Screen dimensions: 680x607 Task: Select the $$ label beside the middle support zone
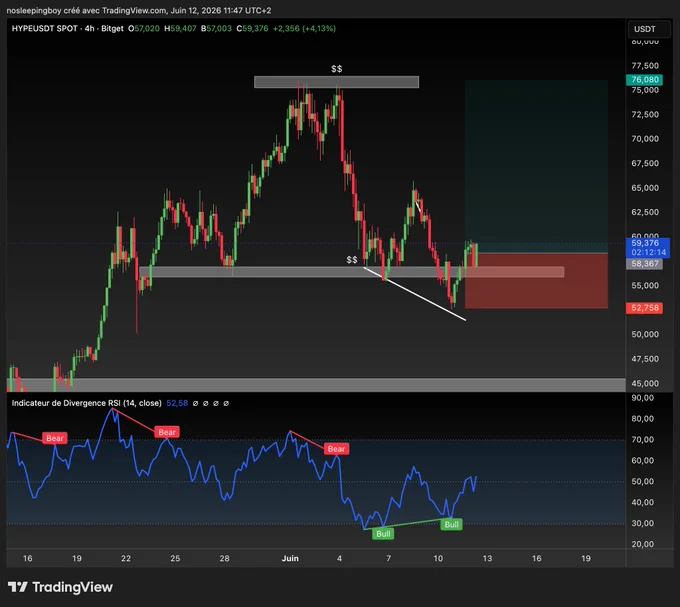[352, 259]
